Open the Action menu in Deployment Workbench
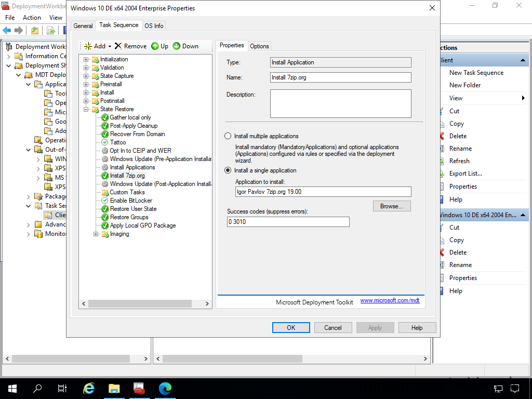This screenshot has height=399, width=532. pyautogui.click(x=32, y=18)
